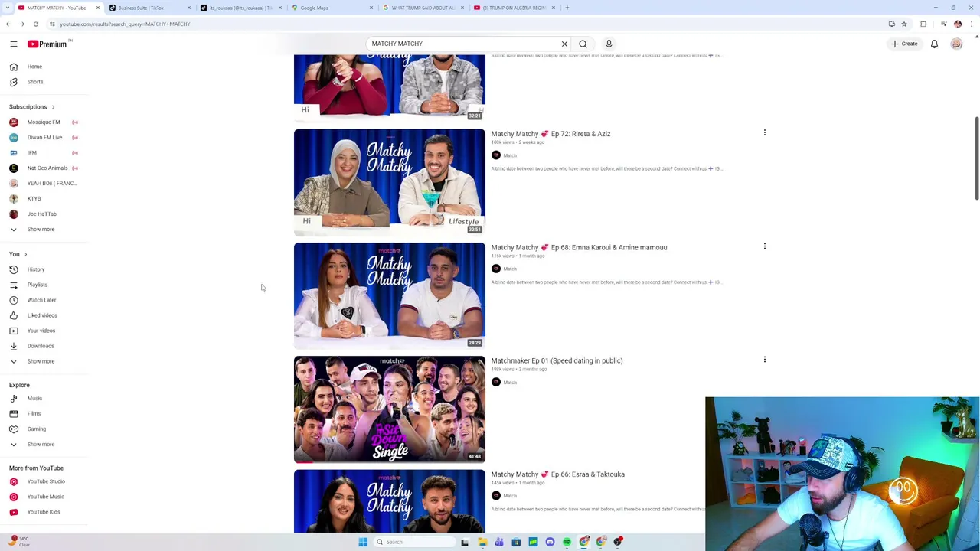Open YouTube Music link
Screen dimensions: 980x551
45,497
